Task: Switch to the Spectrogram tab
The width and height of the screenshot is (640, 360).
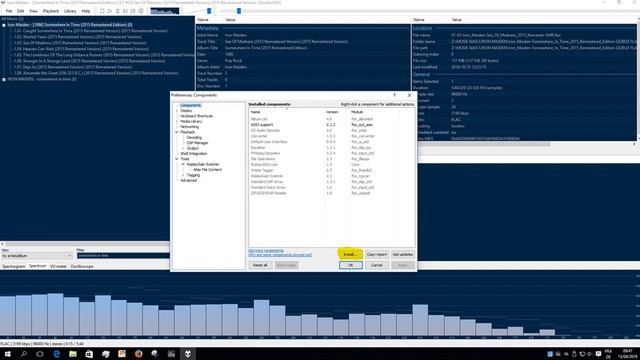Action: tap(13, 267)
